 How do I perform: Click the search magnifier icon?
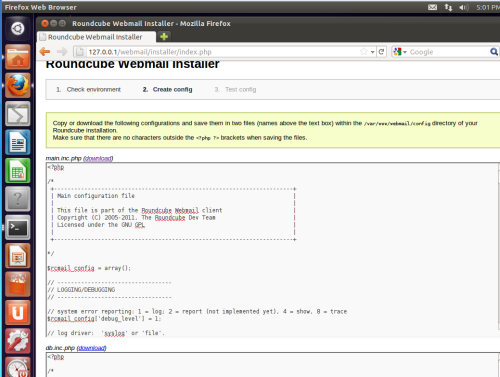[x=494, y=52]
